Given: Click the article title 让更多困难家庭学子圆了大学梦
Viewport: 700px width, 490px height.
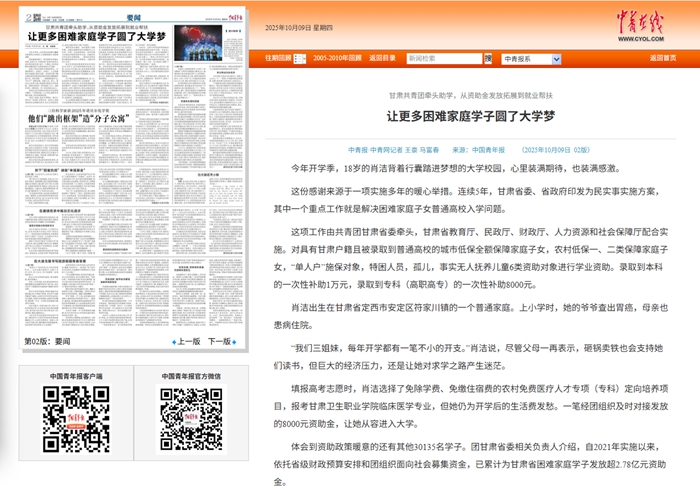Looking at the screenshot, I should 470,117.
